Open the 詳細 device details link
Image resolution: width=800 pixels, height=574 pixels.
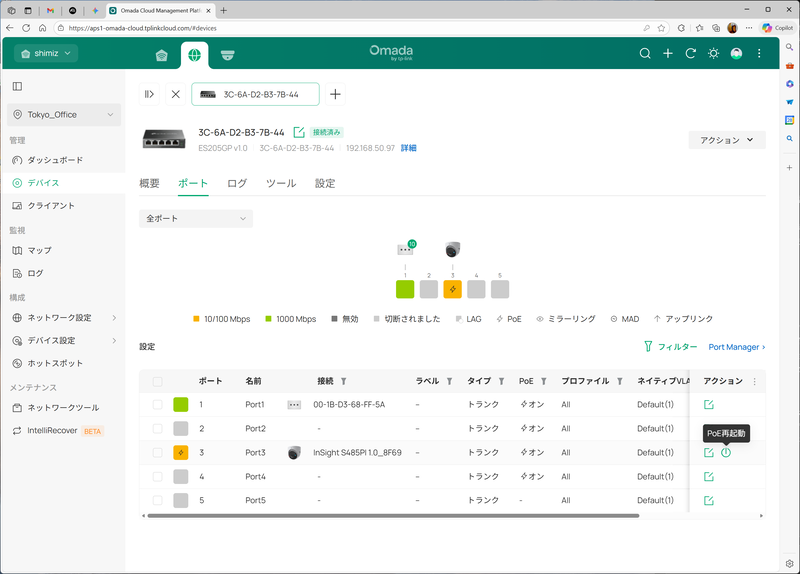click(409, 148)
